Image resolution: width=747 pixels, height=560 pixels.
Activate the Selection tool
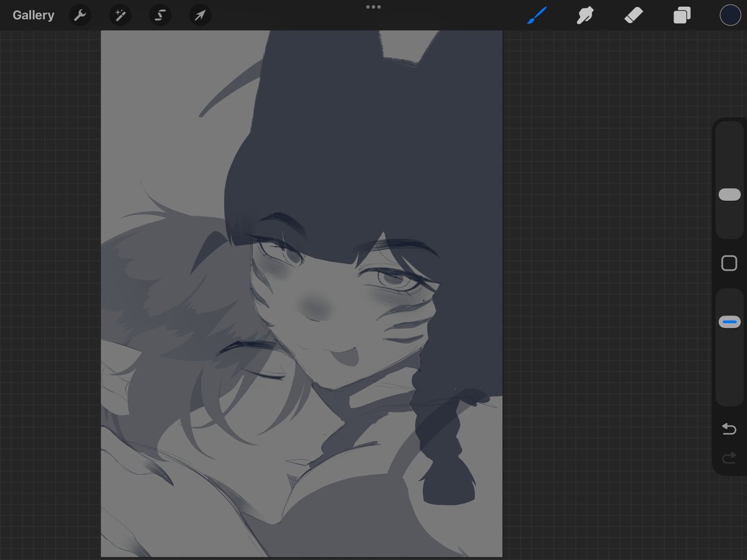160,15
